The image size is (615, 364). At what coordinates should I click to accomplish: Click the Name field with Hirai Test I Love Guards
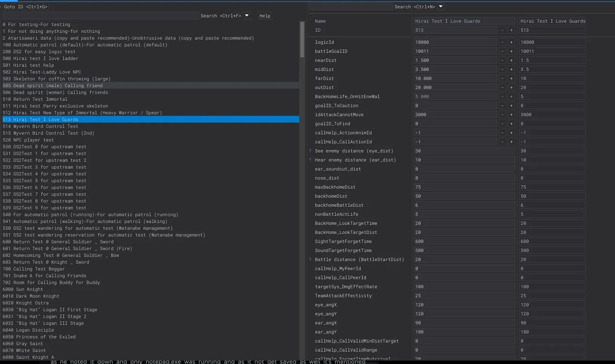[464, 21]
